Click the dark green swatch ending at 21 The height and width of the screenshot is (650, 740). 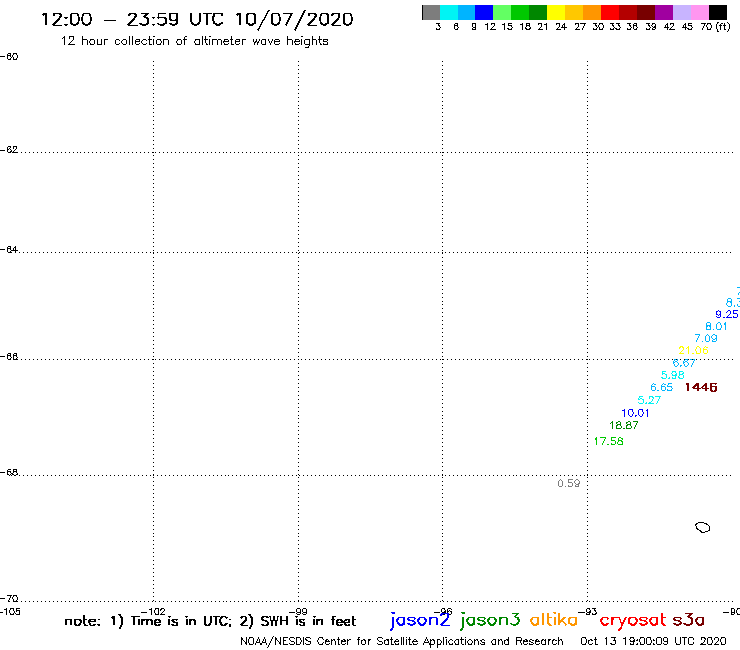[x=538, y=12]
